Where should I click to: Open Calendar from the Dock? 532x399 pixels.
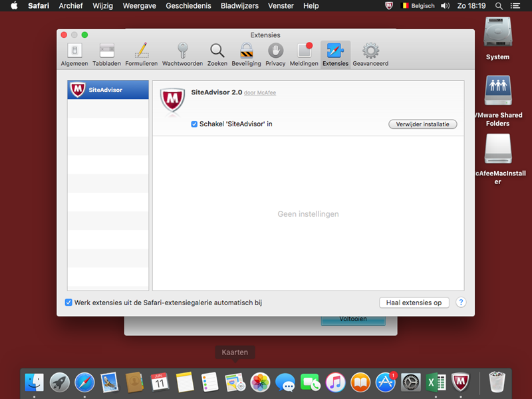pos(160,382)
